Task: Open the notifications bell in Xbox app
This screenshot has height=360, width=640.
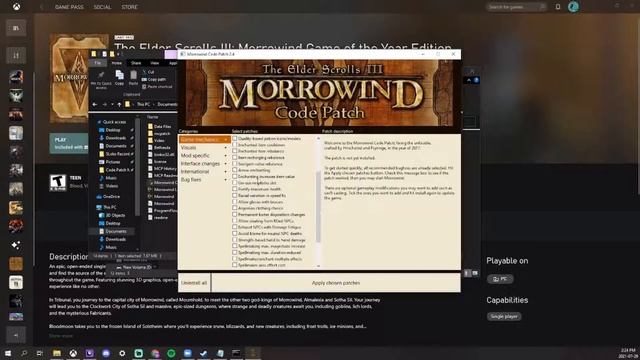Action: click(558, 7)
